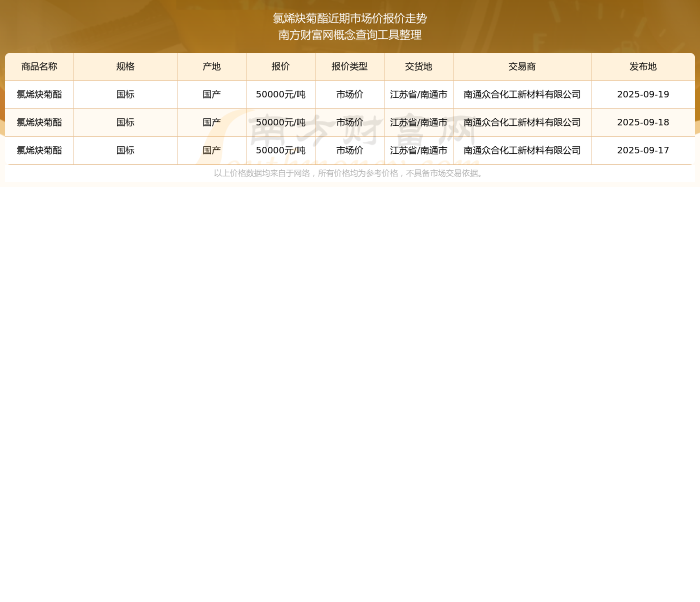This screenshot has height=602, width=700.
Task: Click 南通众合化工新材料有限公司 in 2025-09-18 row
Action: coord(522,122)
